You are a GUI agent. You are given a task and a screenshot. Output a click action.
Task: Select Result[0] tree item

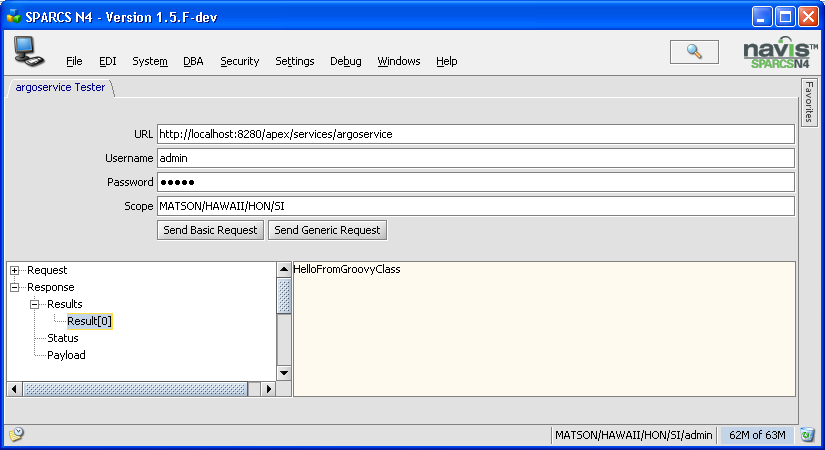point(89,321)
